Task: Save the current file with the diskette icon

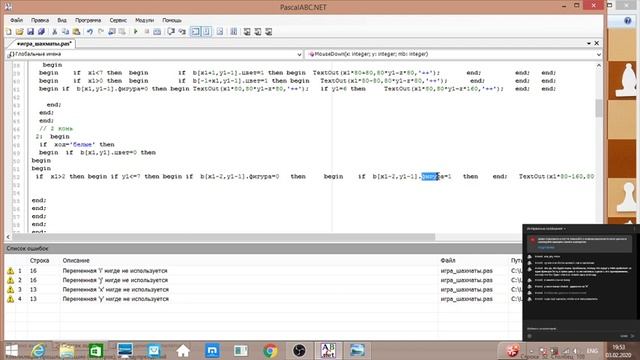Action: tap(30, 31)
